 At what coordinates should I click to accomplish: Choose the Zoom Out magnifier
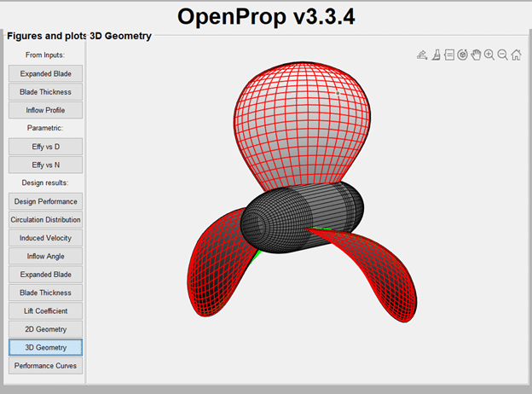click(x=502, y=55)
